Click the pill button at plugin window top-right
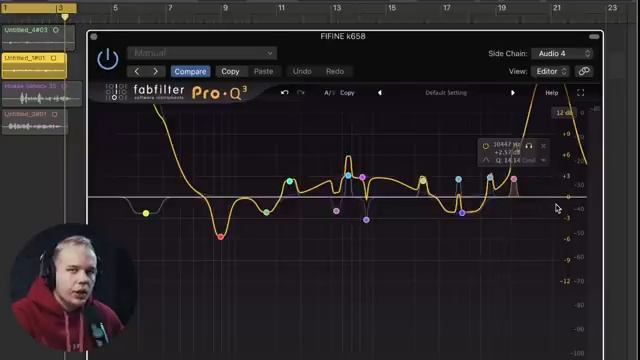640x360 pixels. [594, 37]
